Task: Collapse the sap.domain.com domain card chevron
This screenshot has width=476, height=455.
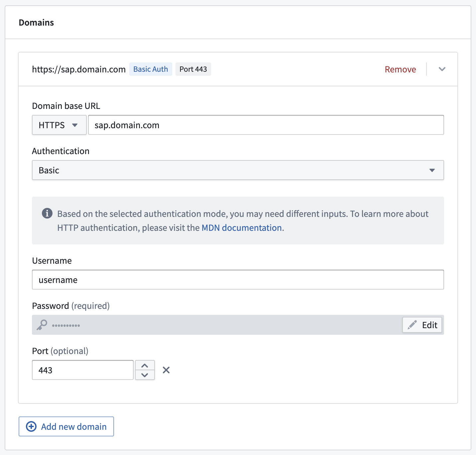Action: (442, 69)
